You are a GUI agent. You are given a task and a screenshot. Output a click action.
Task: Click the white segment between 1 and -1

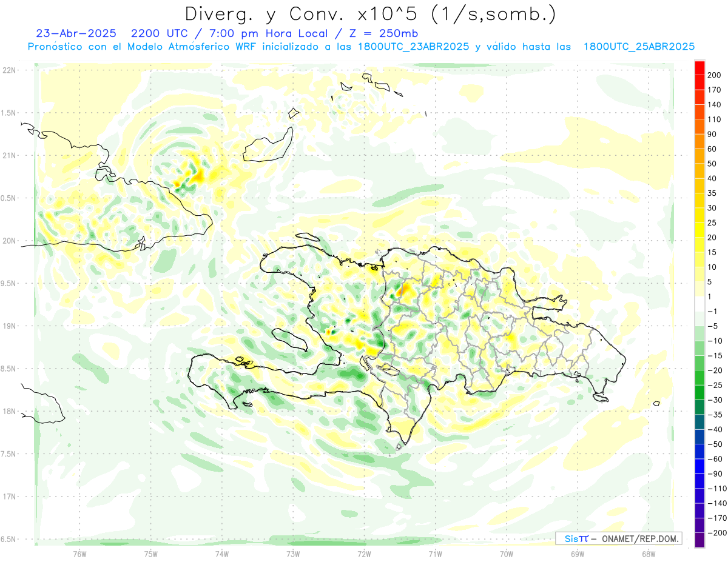[699, 304]
